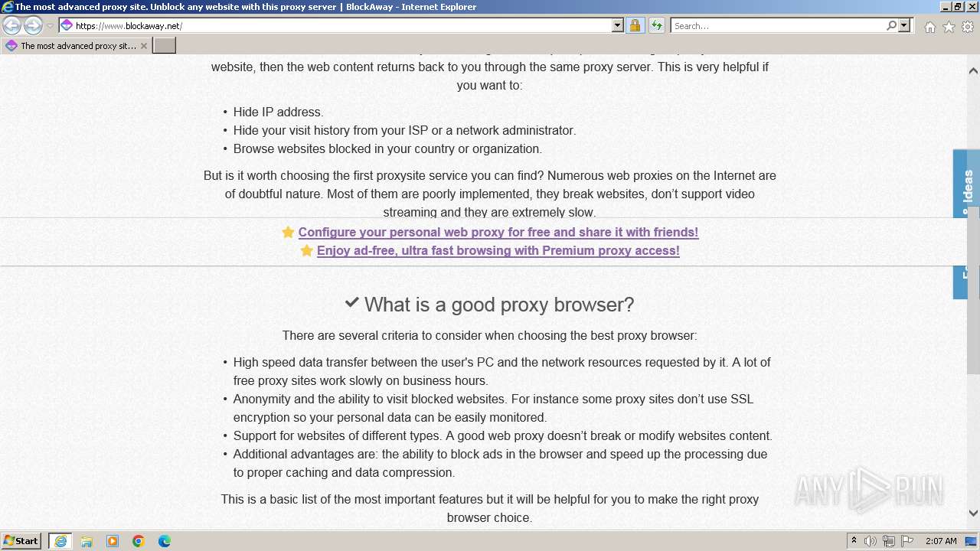Open a new blank tab
Screen dimensions: 980x551
(x=165, y=45)
